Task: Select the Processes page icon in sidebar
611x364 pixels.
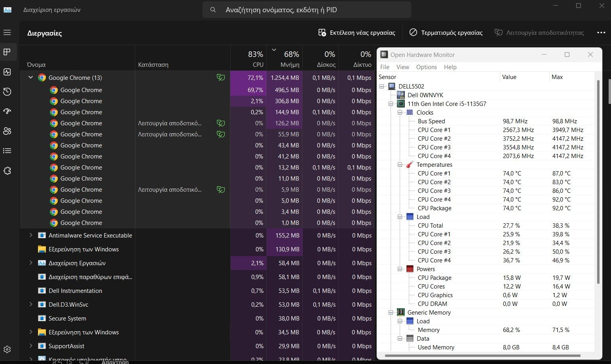Action: [7, 52]
